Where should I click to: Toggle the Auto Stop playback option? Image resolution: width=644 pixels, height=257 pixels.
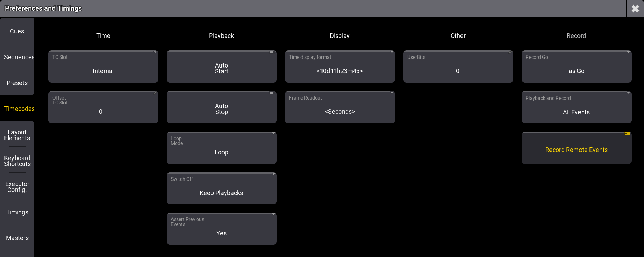[221, 107]
